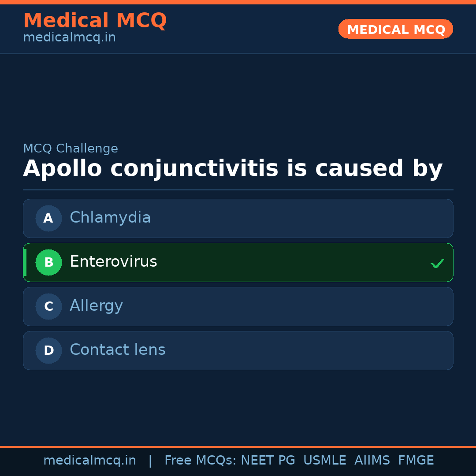Click the green B circle badge
Viewport: 476px width, 476px height.
pyautogui.click(x=48, y=262)
